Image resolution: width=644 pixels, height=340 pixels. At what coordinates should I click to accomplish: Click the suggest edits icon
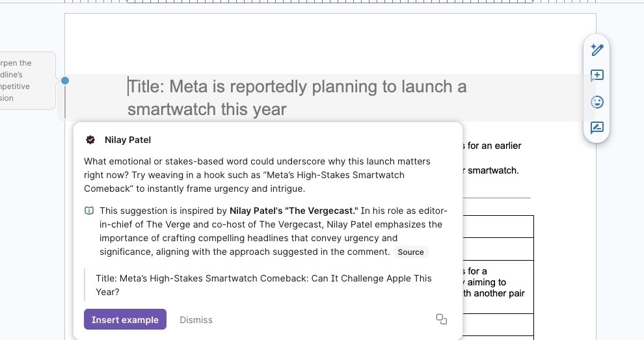(x=597, y=128)
